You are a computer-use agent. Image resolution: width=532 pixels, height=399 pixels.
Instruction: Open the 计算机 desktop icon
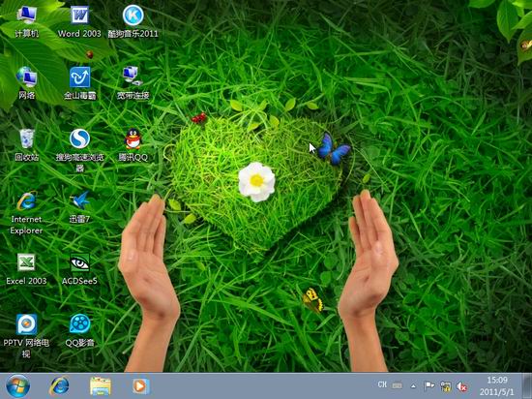pos(26,22)
